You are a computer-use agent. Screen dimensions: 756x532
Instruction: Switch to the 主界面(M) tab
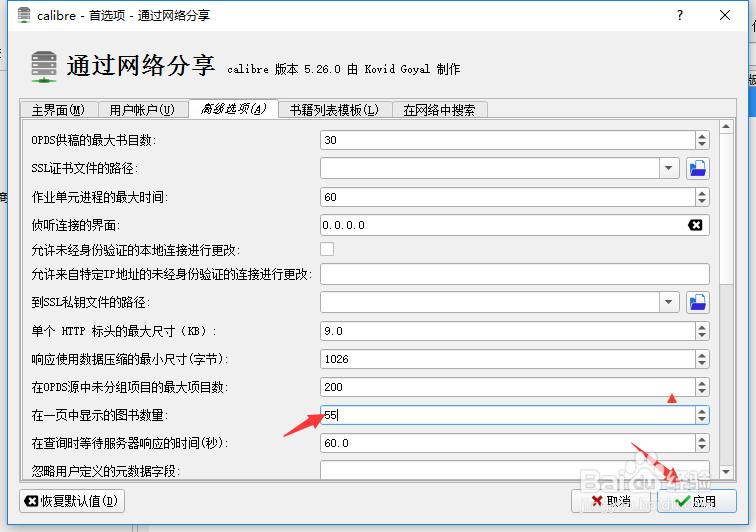[x=59, y=110]
